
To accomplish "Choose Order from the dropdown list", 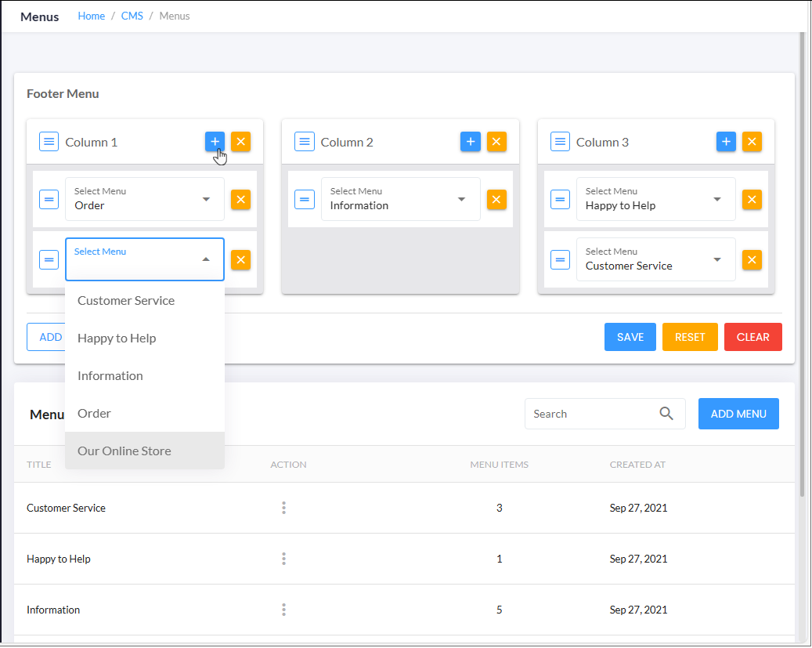I will coord(145,413).
